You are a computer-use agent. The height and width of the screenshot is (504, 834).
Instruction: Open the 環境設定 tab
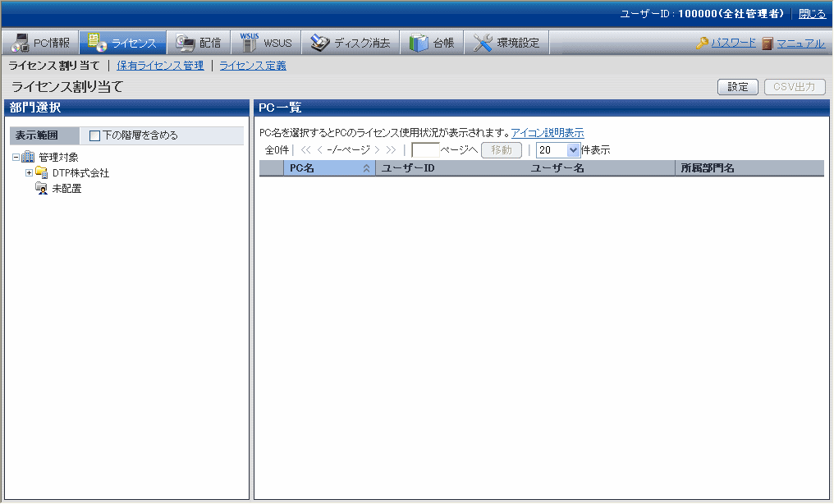point(506,43)
